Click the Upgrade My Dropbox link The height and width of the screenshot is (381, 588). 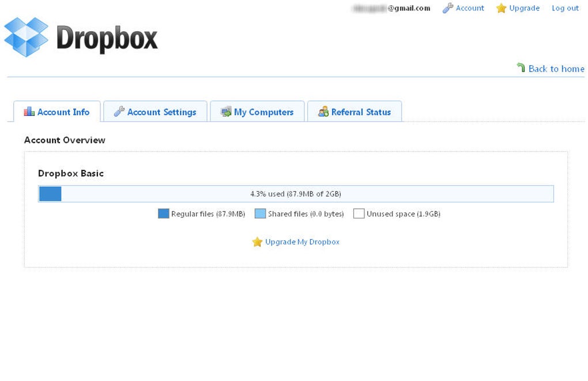click(x=302, y=242)
